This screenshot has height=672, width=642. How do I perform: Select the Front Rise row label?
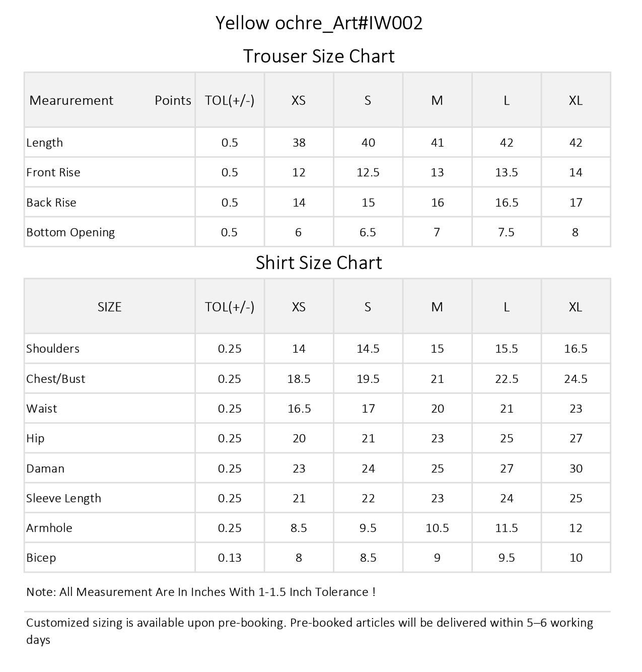click(x=53, y=172)
